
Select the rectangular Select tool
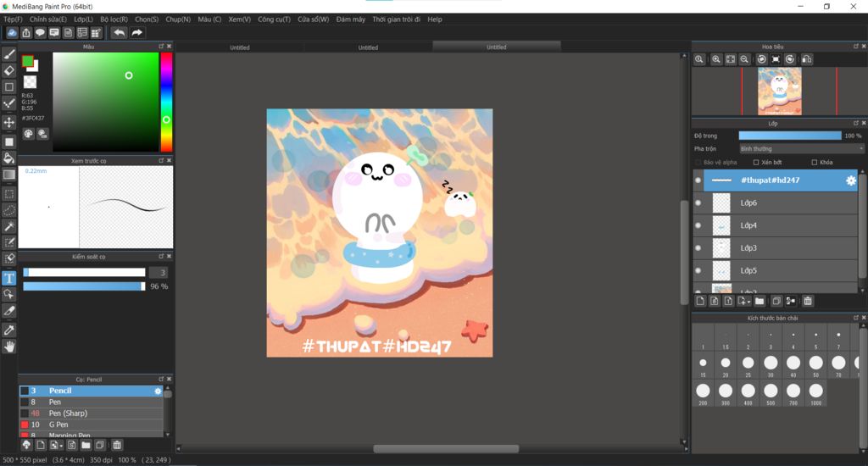tap(8, 194)
